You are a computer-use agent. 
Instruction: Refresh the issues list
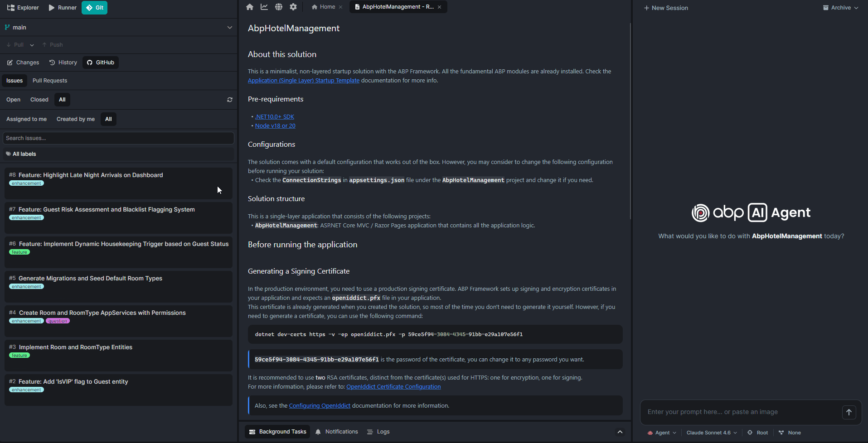click(x=230, y=100)
